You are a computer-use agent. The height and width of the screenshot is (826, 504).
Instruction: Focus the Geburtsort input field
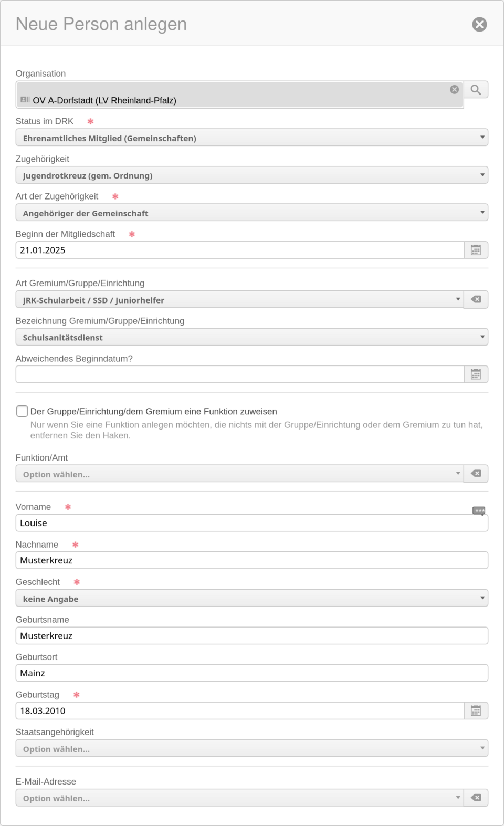(x=252, y=673)
